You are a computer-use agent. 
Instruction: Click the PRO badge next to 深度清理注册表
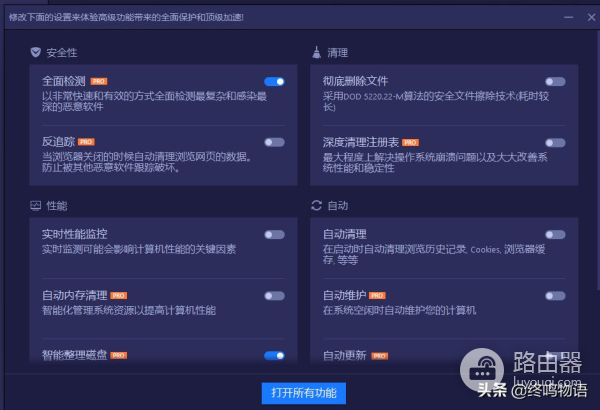(x=410, y=143)
